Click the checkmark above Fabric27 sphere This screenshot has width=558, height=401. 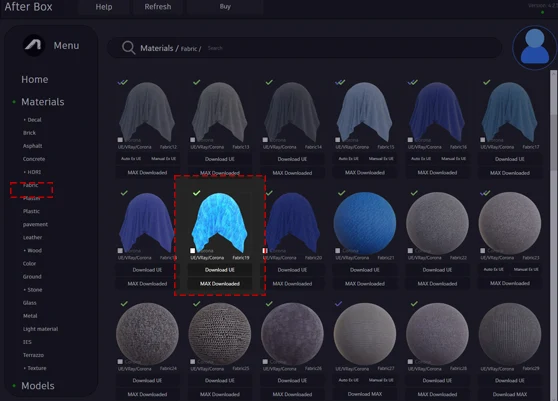[338, 304]
